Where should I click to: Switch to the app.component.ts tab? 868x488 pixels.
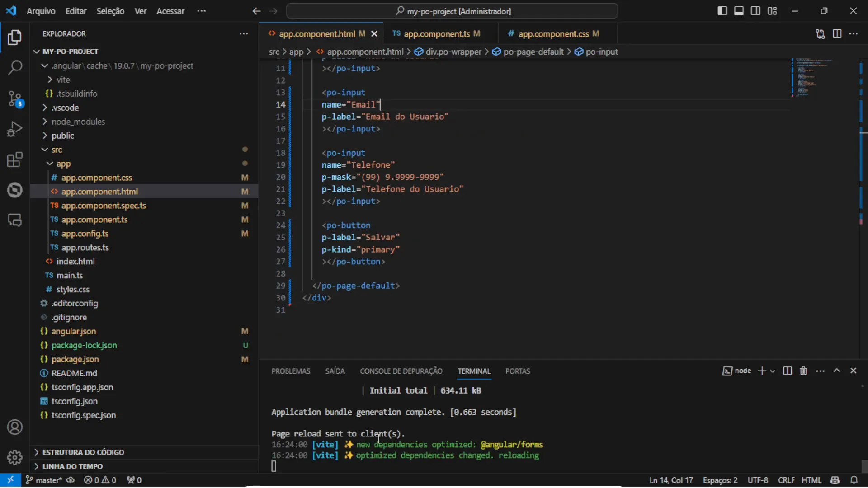click(x=436, y=34)
